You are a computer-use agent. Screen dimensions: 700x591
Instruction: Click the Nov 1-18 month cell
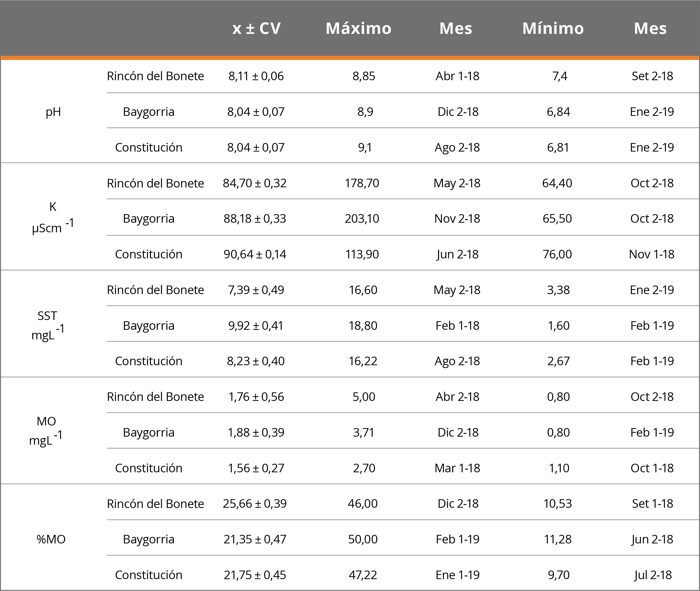651,254
